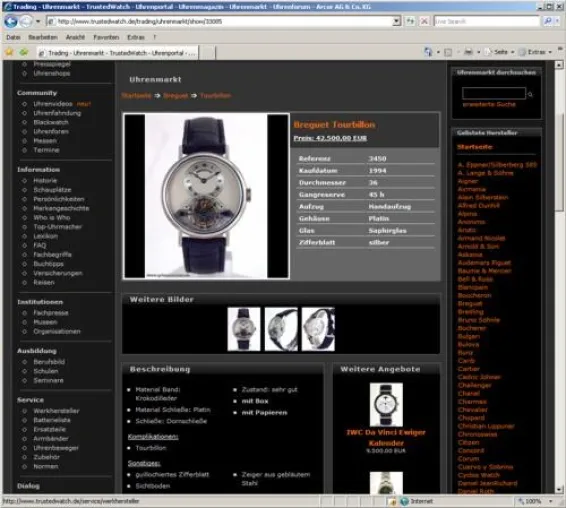
Task: Click the red Stop loading icon
Action: pyautogui.click(x=424, y=22)
